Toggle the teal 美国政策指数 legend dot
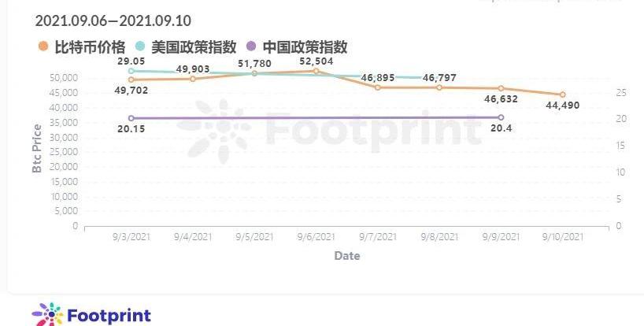The image size is (644, 326). click(x=140, y=46)
